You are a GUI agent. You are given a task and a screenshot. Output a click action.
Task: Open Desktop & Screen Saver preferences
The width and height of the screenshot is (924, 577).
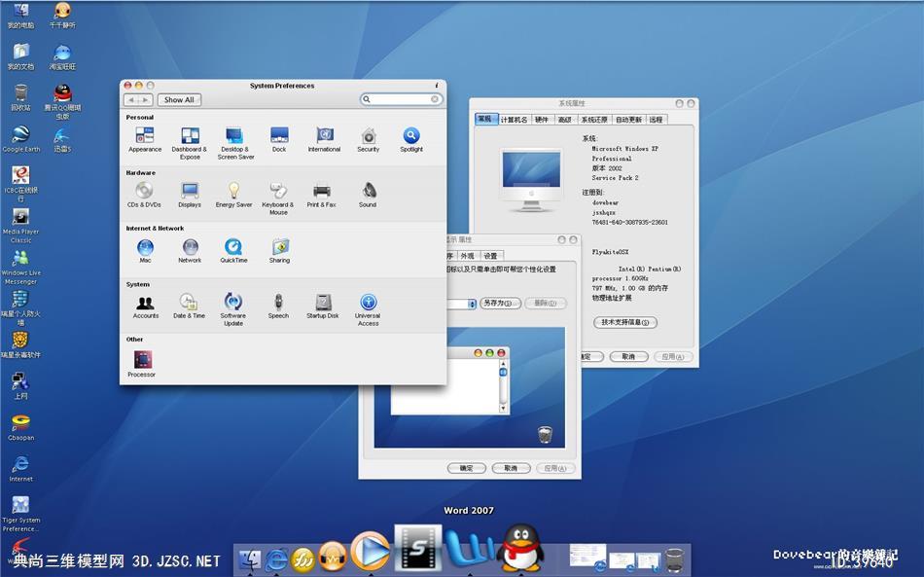pyautogui.click(x=235, y=143)
